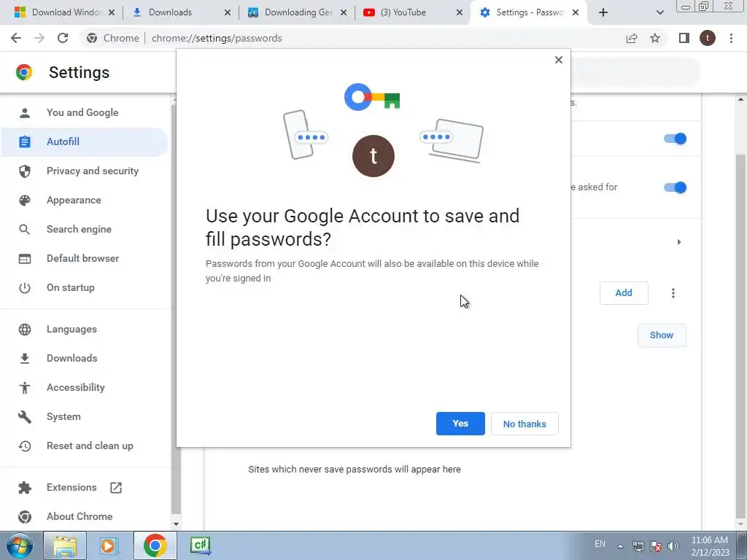Toggle the switch next to 'asked for'
The width and height of the screenshot is (747, 560).
coord(675,187)
